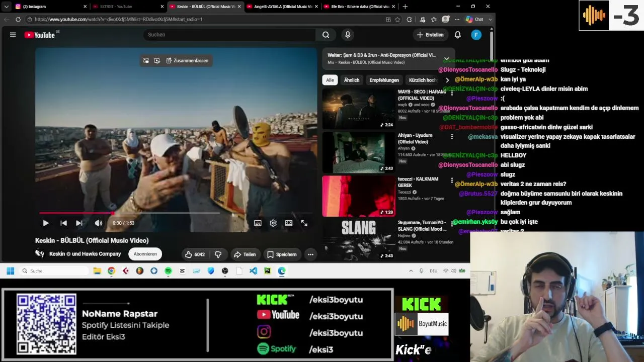The height and width of the screenshot is (362, 644).
Task: Toggle subtitles in the video player
Action: [258, 223]
